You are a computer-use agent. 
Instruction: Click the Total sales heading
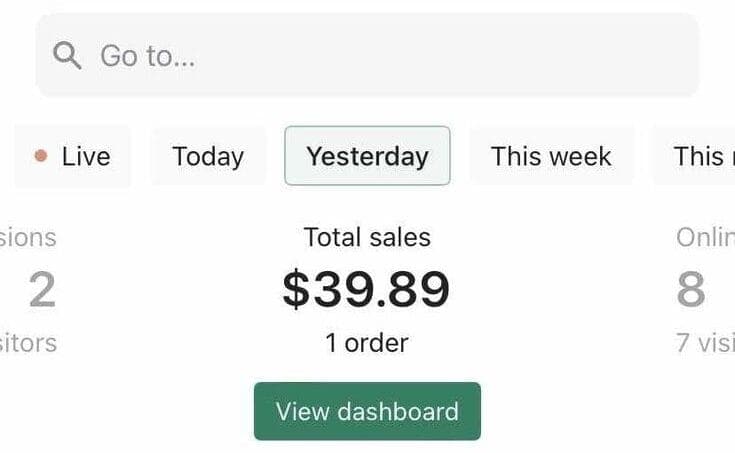point(367,237)
